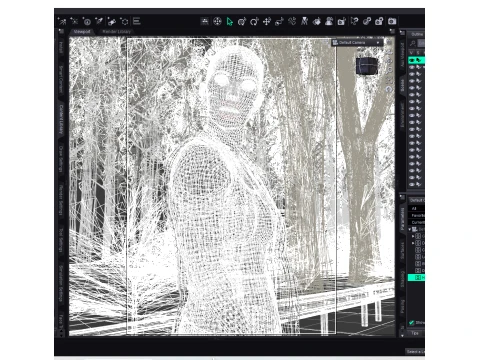Click the view cube in viewport
Screen dimensions: 480x360
tap(367, 66)
